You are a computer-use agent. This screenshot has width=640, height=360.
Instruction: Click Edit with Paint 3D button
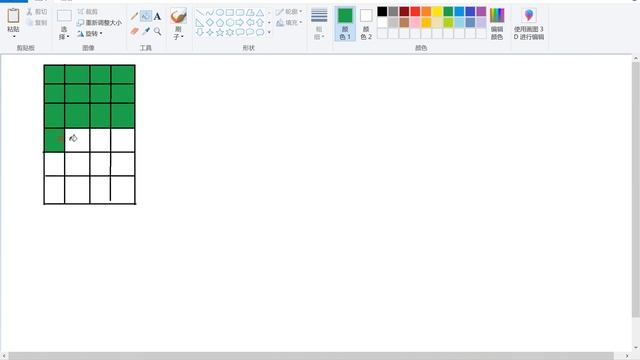coord(529,24)
